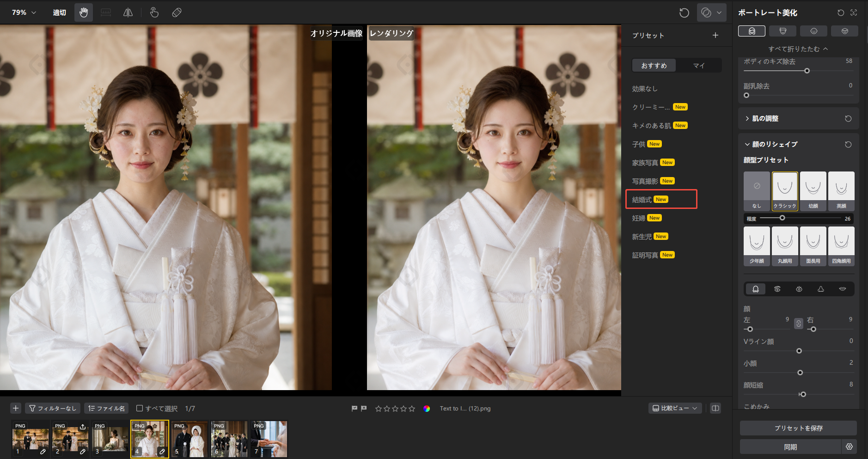868x459 pixels.
Task: Open the compare mode dropdown arrow
Action: pos(719,12)
